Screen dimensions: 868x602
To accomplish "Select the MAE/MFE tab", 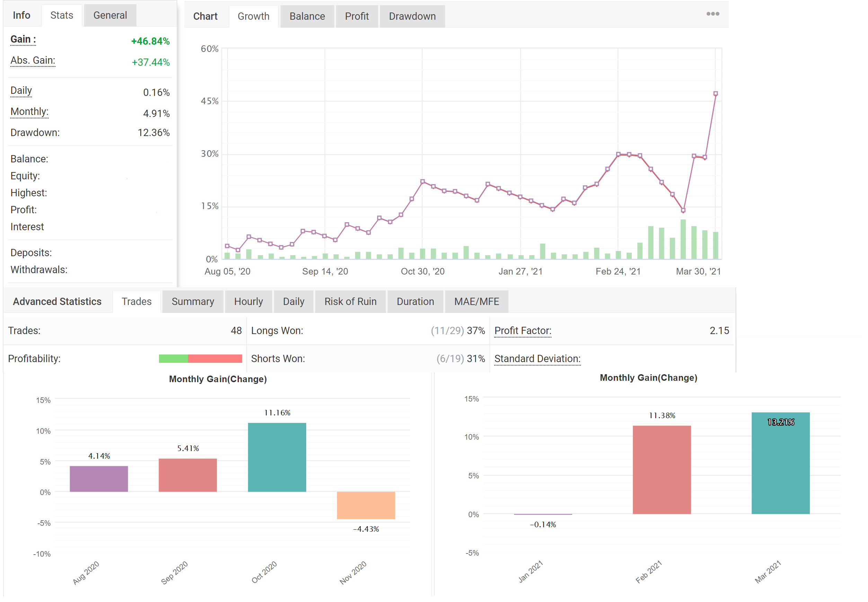I will (476, 302).
